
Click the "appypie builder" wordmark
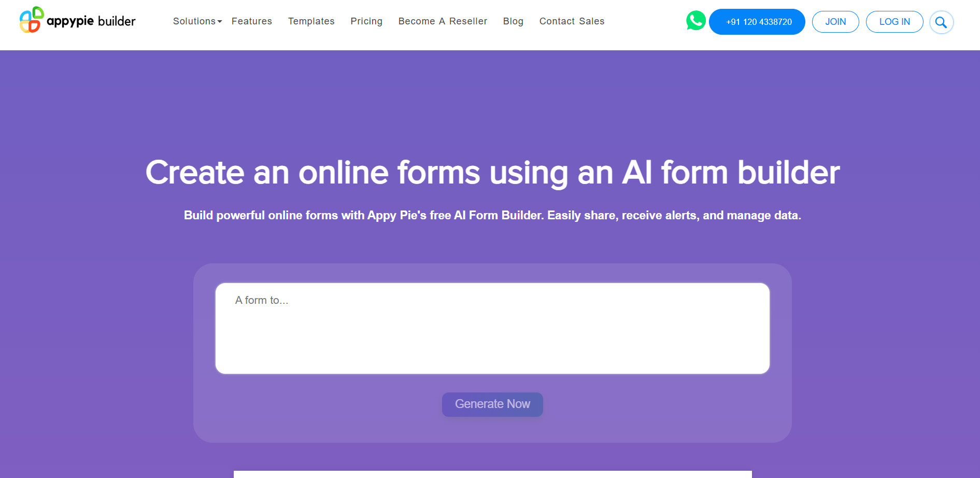click(x=91, y=21)
